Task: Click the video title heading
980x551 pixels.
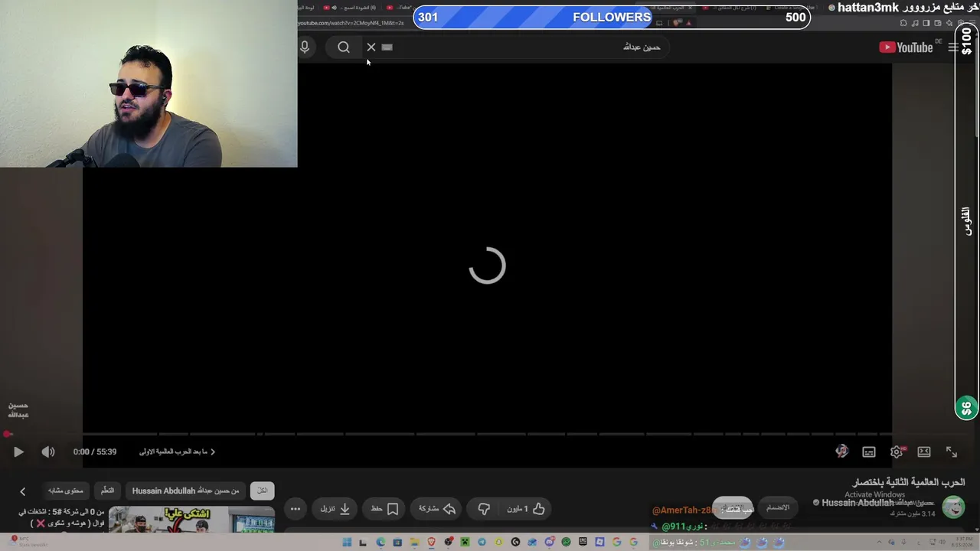Action: coord(909,482)
